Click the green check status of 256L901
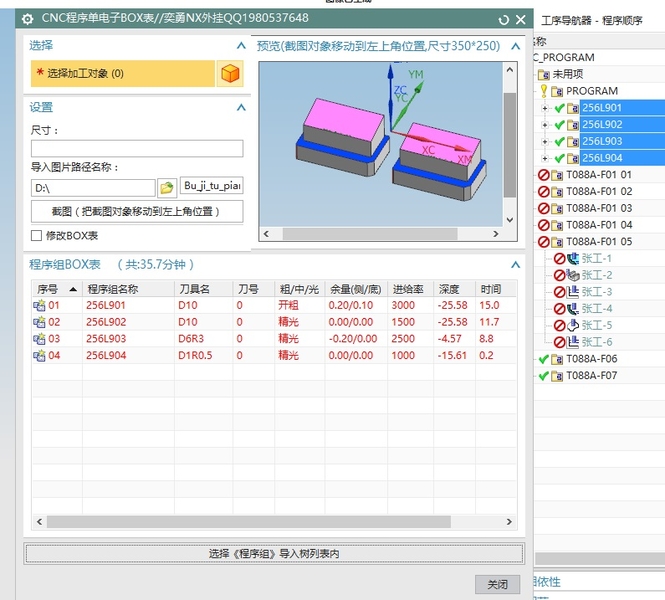 tap(559, 108)
